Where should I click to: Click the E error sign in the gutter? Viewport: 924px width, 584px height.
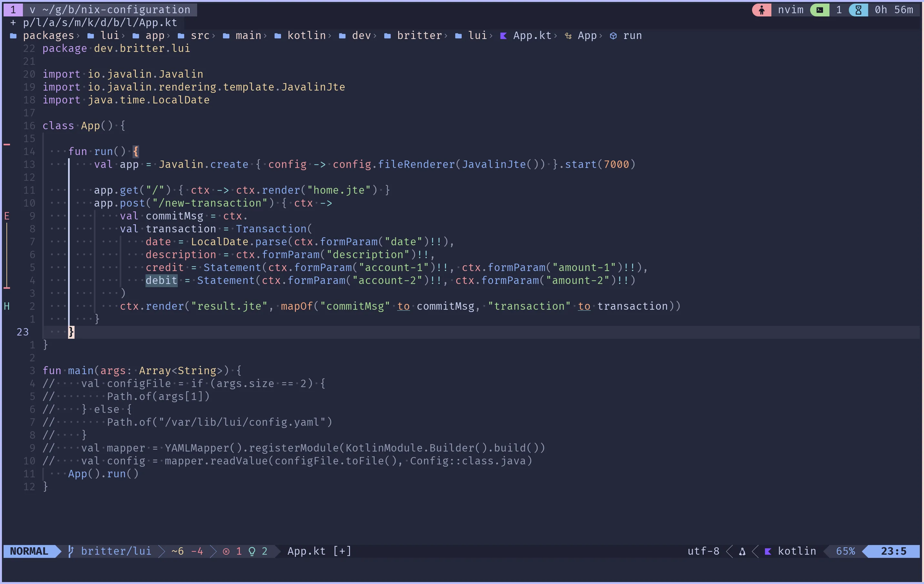pos(7,216)
